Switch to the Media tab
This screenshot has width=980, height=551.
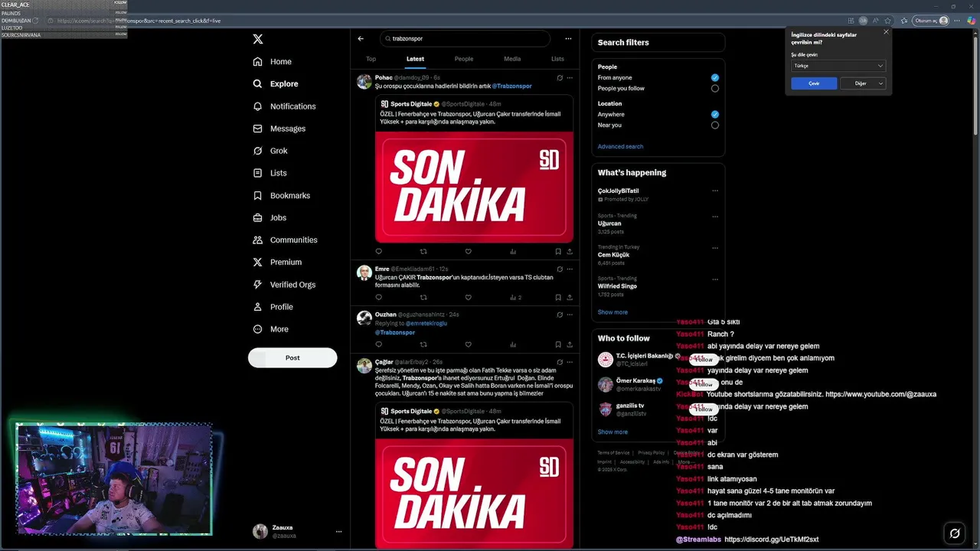(512, 59)
